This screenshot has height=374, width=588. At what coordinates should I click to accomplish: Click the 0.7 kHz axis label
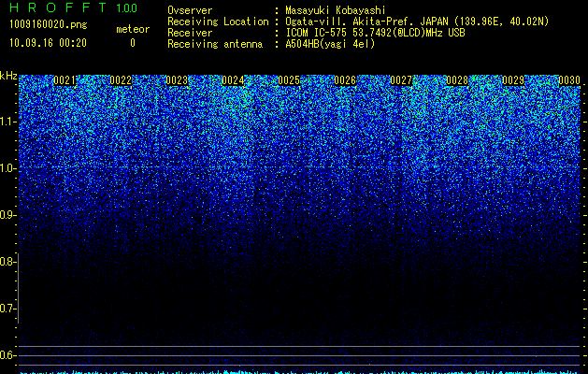(x=7, y=309)
